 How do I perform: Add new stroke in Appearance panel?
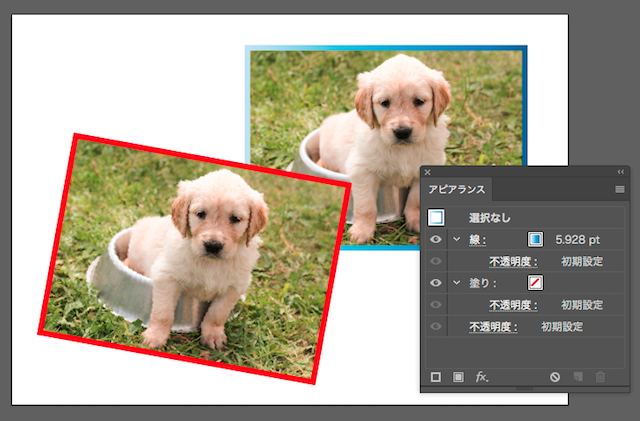[436, 377]
